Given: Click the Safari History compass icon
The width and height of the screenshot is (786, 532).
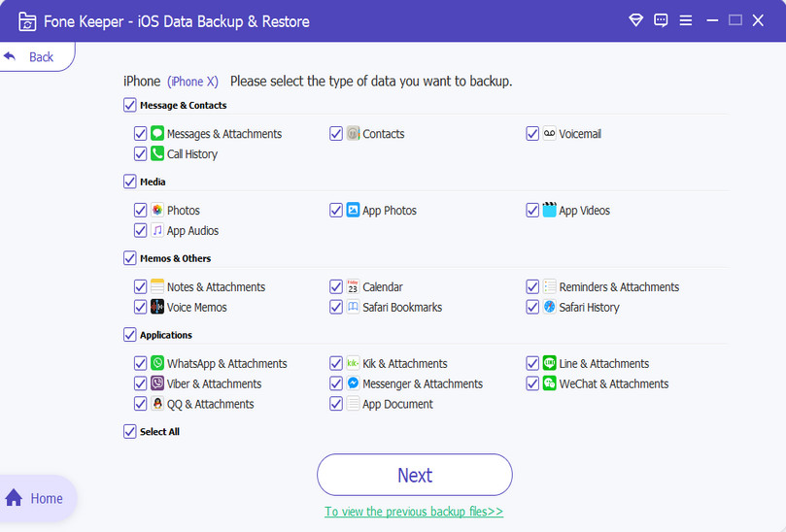Looking at the screenshot, I should [x=550, y=307].
